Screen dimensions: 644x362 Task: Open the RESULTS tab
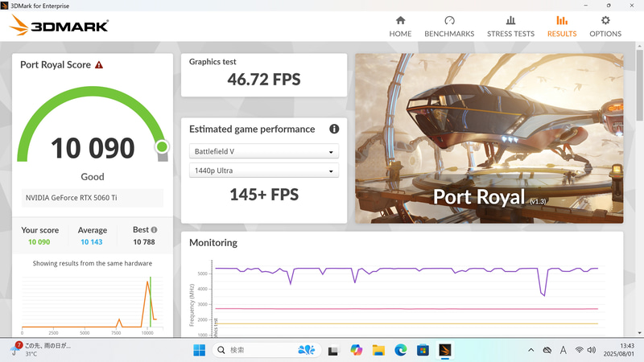coord(561,27)
